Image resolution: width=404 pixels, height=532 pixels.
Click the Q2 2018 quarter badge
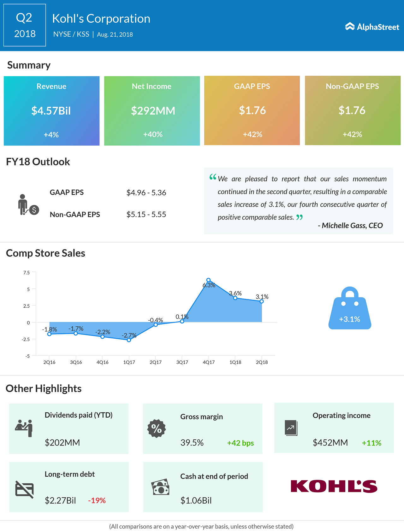[x=25, y=25]
